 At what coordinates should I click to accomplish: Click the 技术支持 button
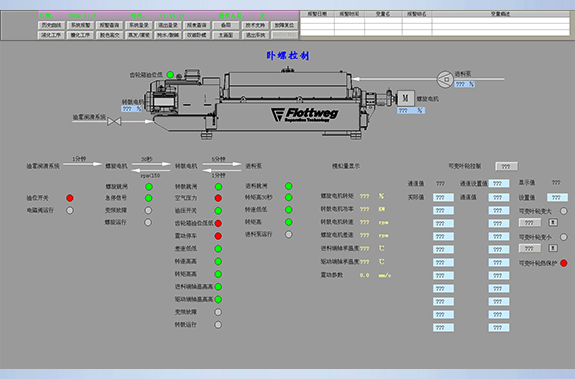pyautogui.click(x=255, y=25)
